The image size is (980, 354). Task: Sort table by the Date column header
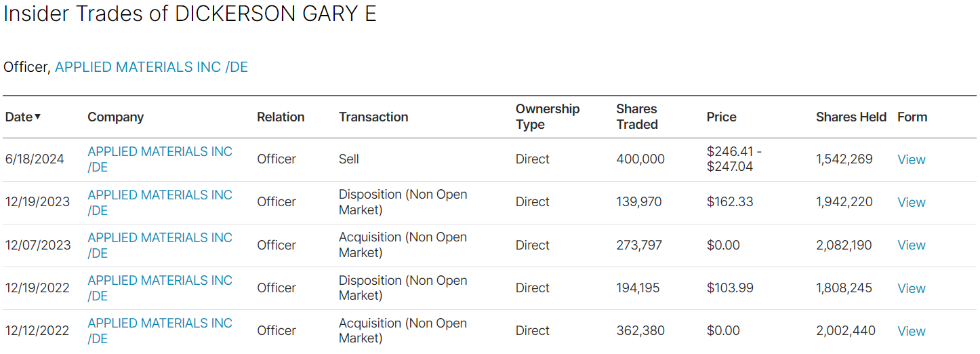pyautogui.click(x=19, y=117)
